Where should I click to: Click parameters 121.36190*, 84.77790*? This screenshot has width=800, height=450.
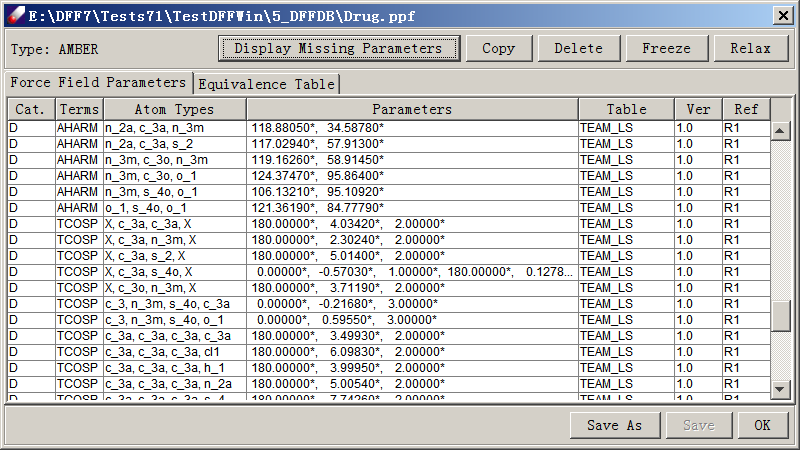(412, 208)
